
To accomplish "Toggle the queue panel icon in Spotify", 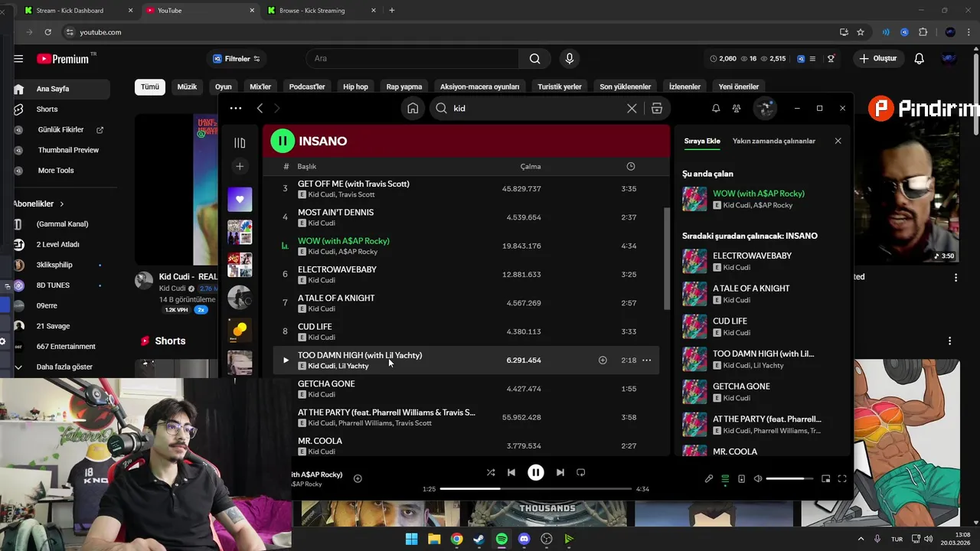I will pos(725,479).
